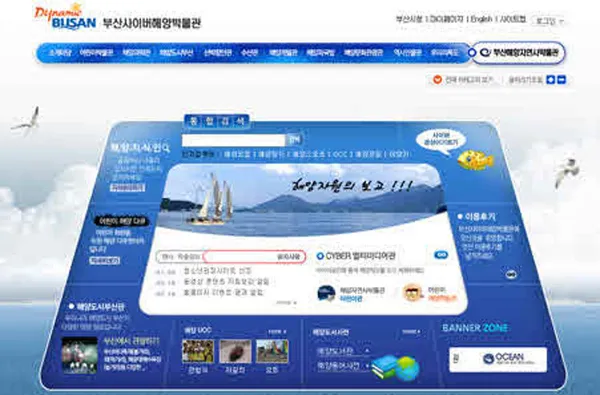This screenshot has height=395, width=600.
Task: Select the first item in blue navigation bar
Action: tap(60, 52)
